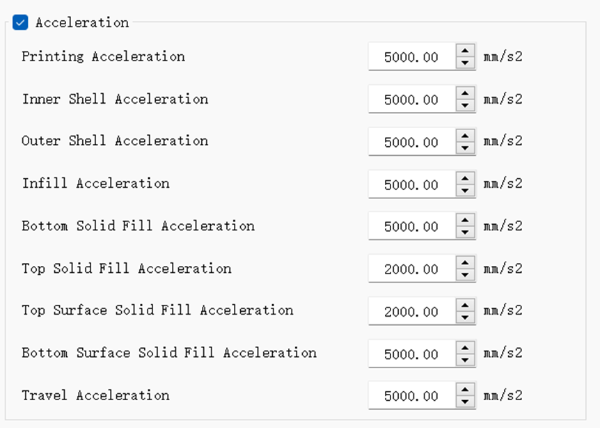This screenshot has width=600, height=428.
Task: Edit the Top Solid Fill Acceleration value
Action: click(x=412, y=269)
